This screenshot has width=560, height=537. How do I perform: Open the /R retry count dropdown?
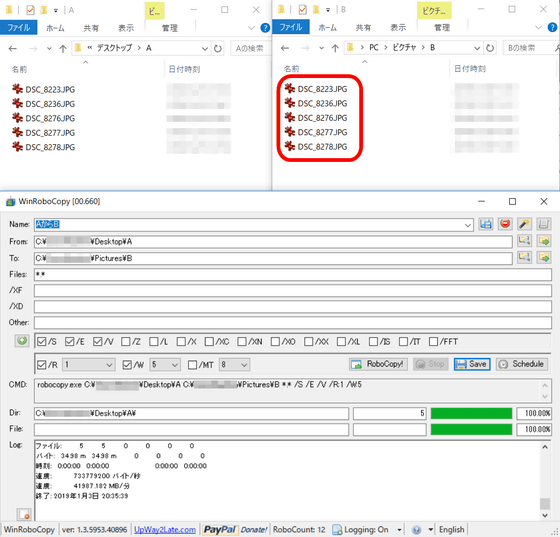pyautogui.click(x=109, y=365)
